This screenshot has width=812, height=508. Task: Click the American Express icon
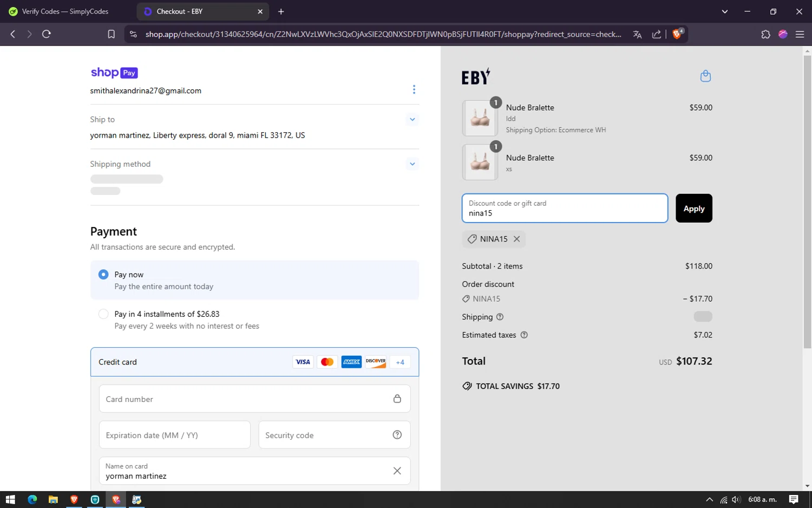351,362
